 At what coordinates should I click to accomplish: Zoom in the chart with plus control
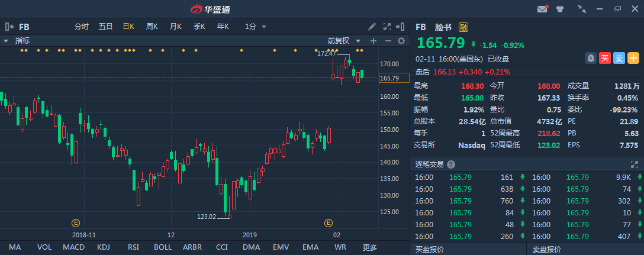pos(373,41)
